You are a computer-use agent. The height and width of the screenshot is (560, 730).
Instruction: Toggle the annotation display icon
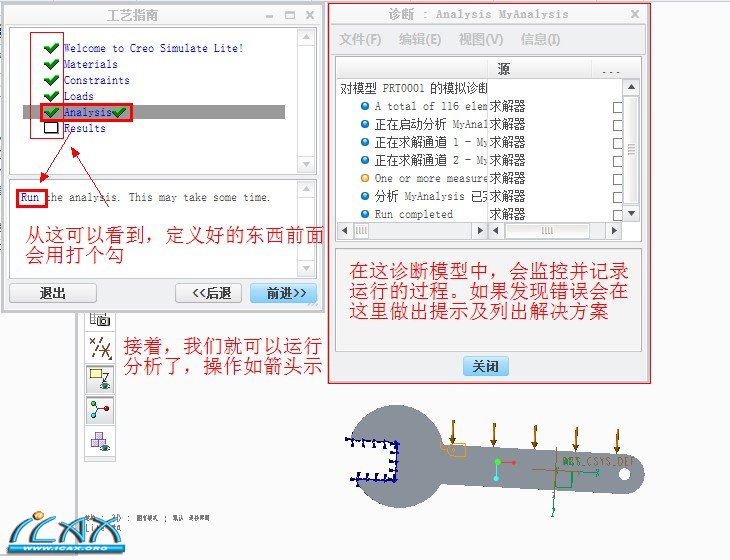100,379
